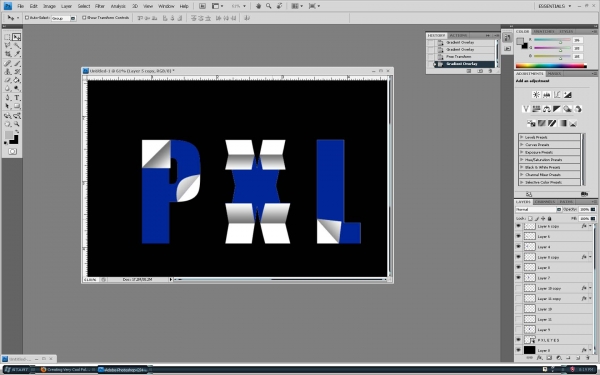
Task: Select the Eraser tool
Action: pyautogui.click(x=7, y=80)
